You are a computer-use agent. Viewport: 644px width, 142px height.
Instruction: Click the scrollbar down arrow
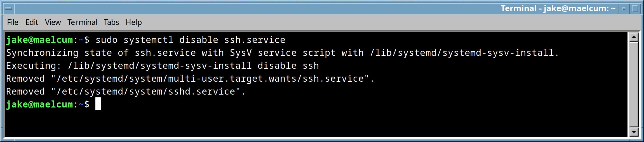pyautogui.click(x=633, y=132)
